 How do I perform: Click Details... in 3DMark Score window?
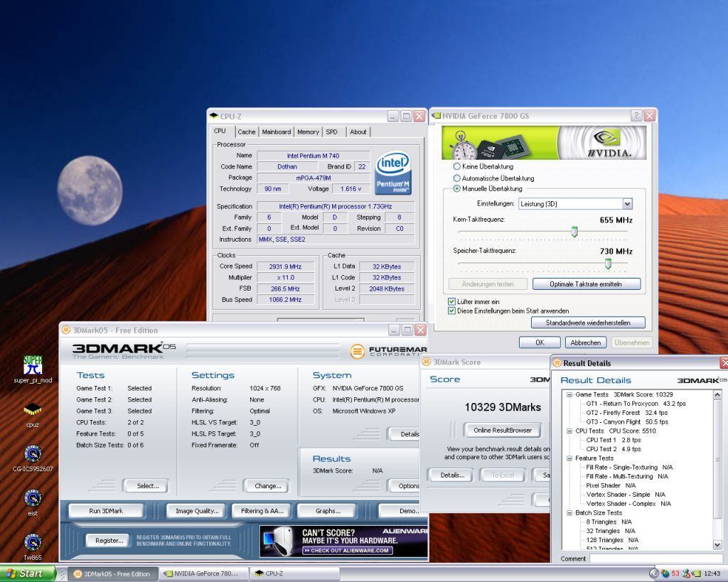452,475
